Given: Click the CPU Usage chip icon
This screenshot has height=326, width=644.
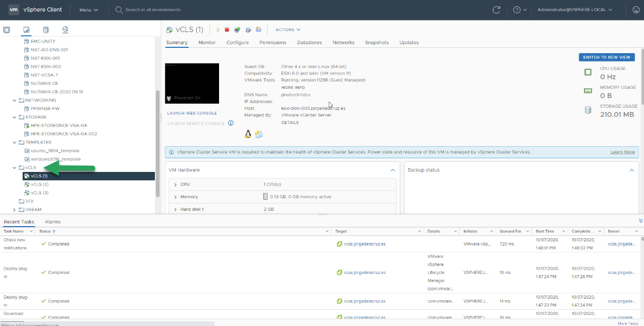Looking at the screenshot, I should click(x=588, y=72).
